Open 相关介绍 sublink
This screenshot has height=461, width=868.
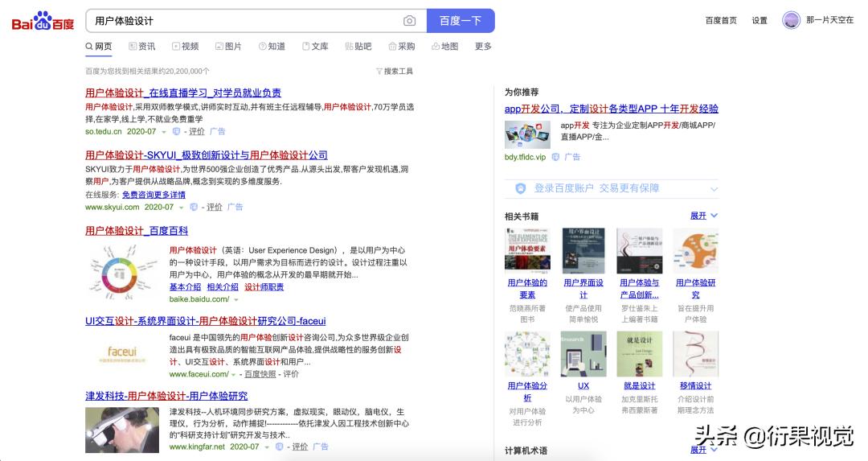pyautogui.click(x=223, y=287)
